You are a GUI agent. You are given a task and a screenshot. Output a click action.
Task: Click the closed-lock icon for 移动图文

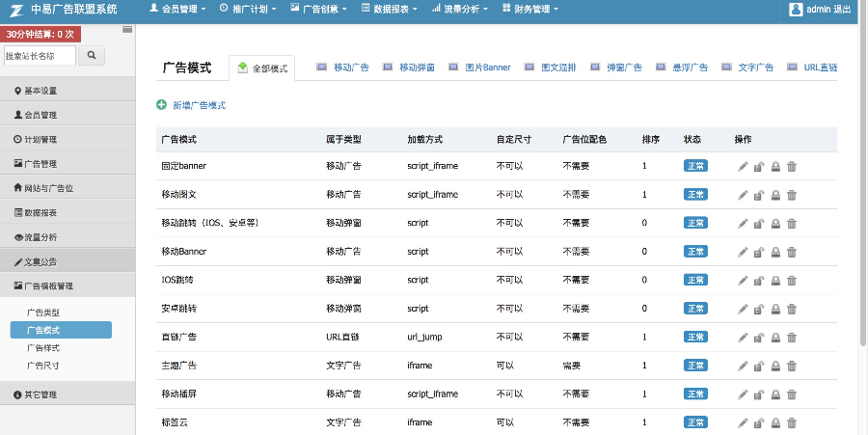775,195
